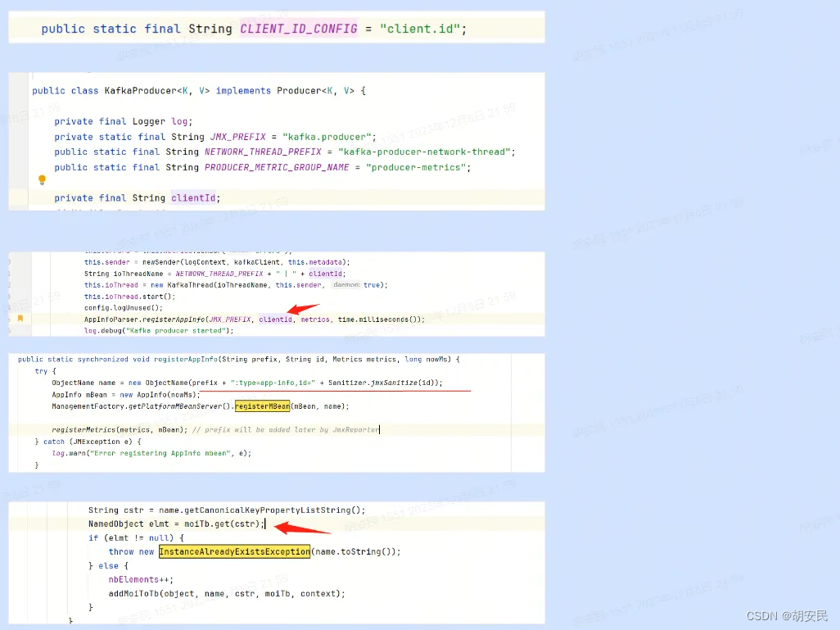
Task: Click the CLIENT_ID_CONFIG constant name
Action: [x=298, y=29]
